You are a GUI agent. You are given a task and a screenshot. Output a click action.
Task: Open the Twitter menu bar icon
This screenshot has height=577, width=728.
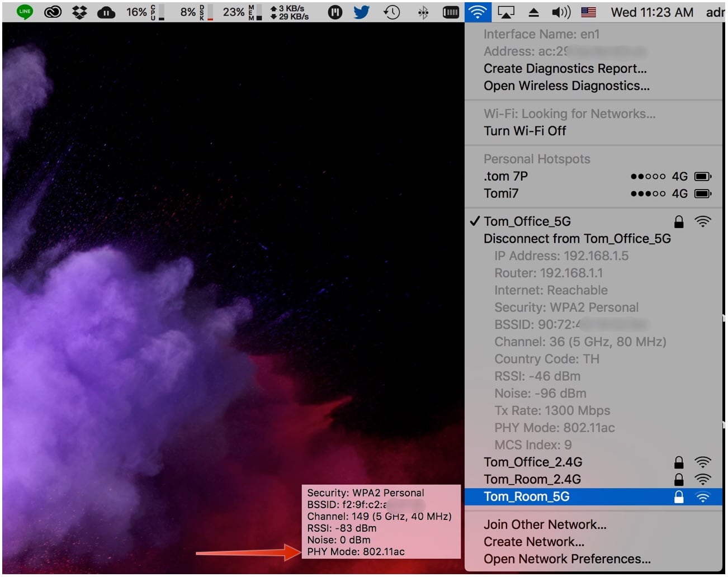(361, 11)
